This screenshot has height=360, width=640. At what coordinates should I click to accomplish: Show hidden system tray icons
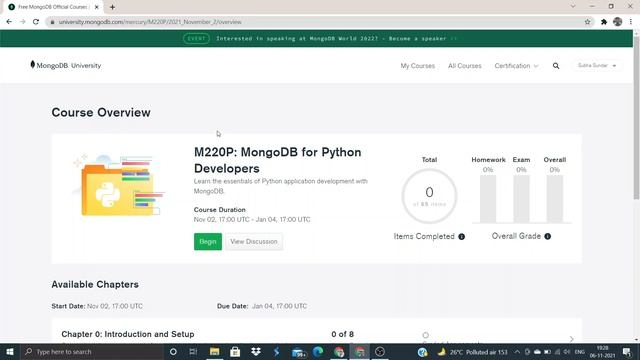[x=517, y=351]
